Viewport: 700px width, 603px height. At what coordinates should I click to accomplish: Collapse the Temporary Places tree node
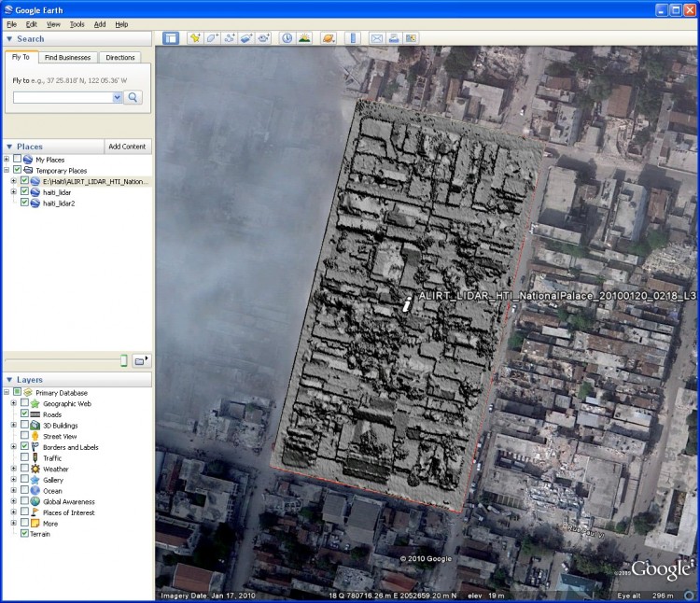click(x=7, y=170)
